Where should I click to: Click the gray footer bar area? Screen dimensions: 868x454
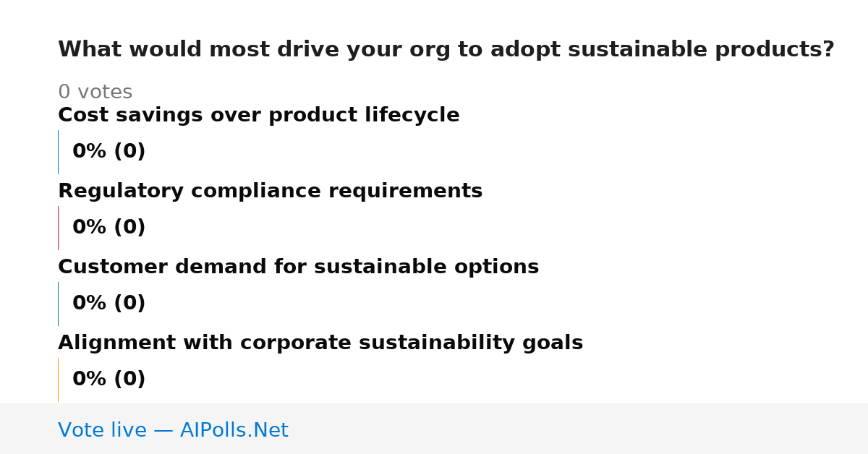(434, 429)
